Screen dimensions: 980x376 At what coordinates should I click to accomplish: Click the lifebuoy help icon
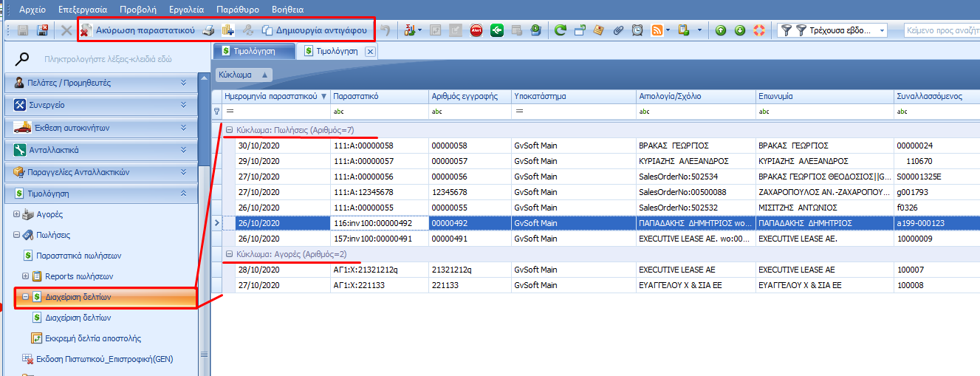[x=758, y=30]
